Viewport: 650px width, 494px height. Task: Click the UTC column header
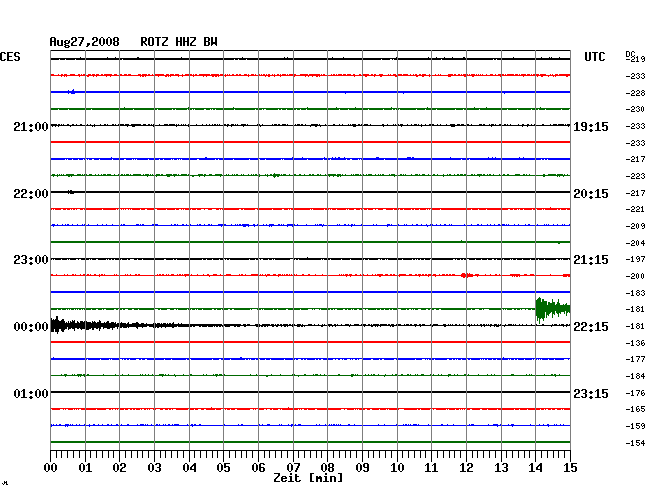594,57
